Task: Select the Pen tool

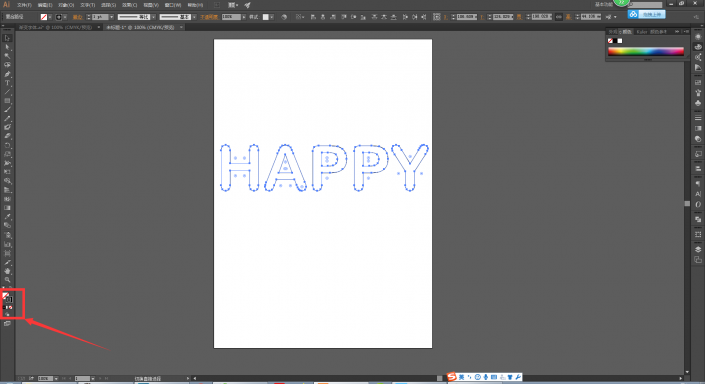Action: click(x=7, y=74)
